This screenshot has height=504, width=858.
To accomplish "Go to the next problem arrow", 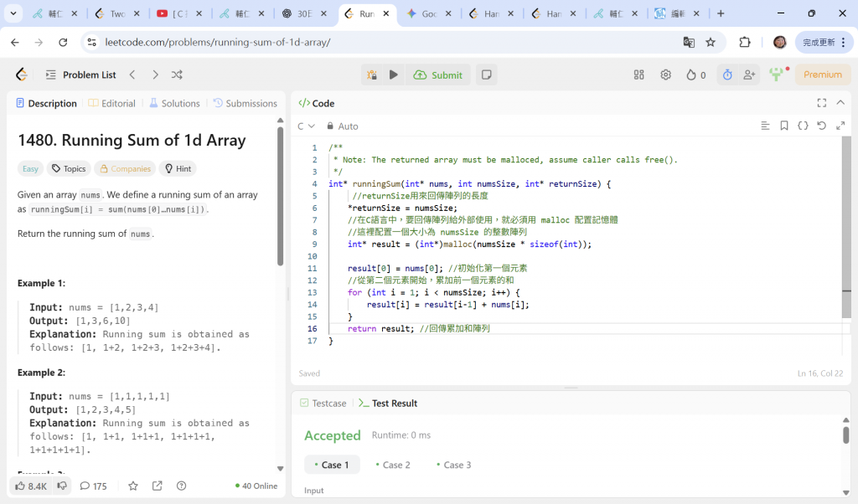I will [155, 75].
